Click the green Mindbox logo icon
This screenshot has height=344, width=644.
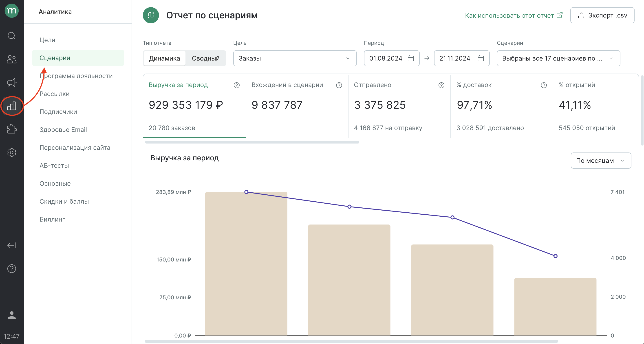click(12, 11)
